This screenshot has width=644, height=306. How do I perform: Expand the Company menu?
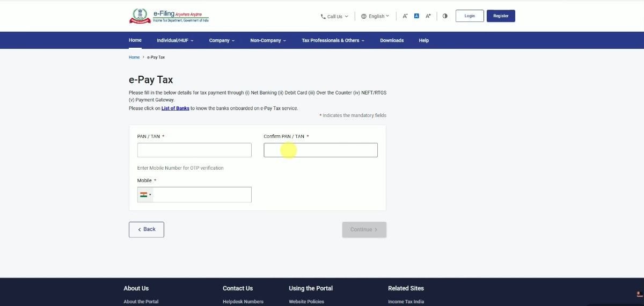click(x=222, y=40)
